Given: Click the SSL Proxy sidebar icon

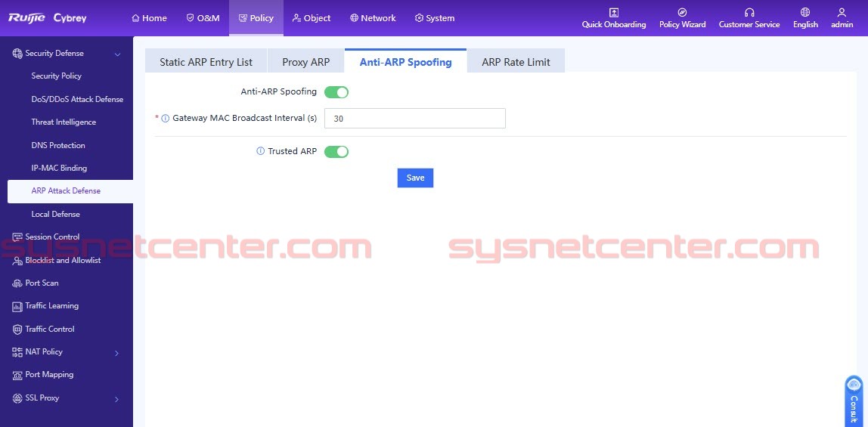Looking at the screenshot, I should tap(17, 398).
